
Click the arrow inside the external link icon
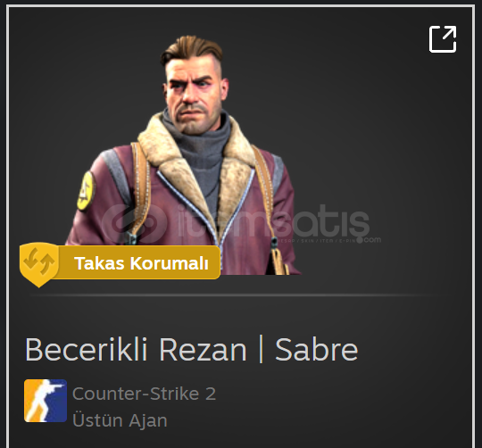tap(450, 32)
